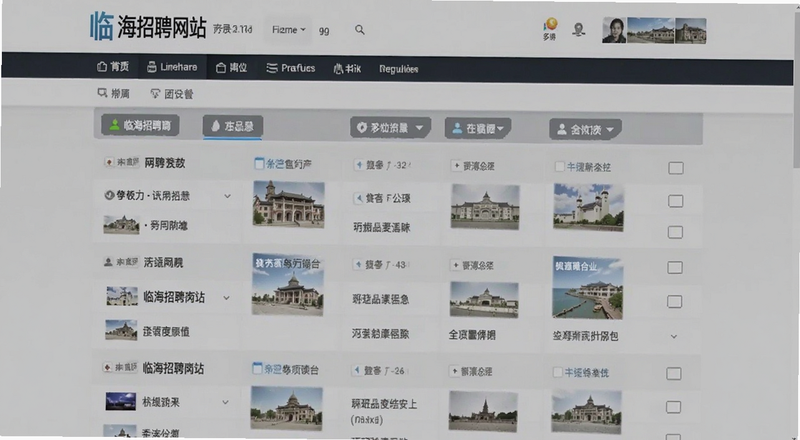
Task: Tick the large checkbox ending the -32 row
Action: (x=676, y=168)
